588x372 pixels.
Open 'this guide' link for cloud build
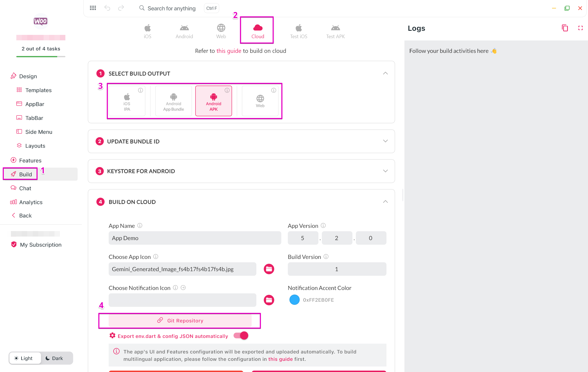[x=229, y=51]
